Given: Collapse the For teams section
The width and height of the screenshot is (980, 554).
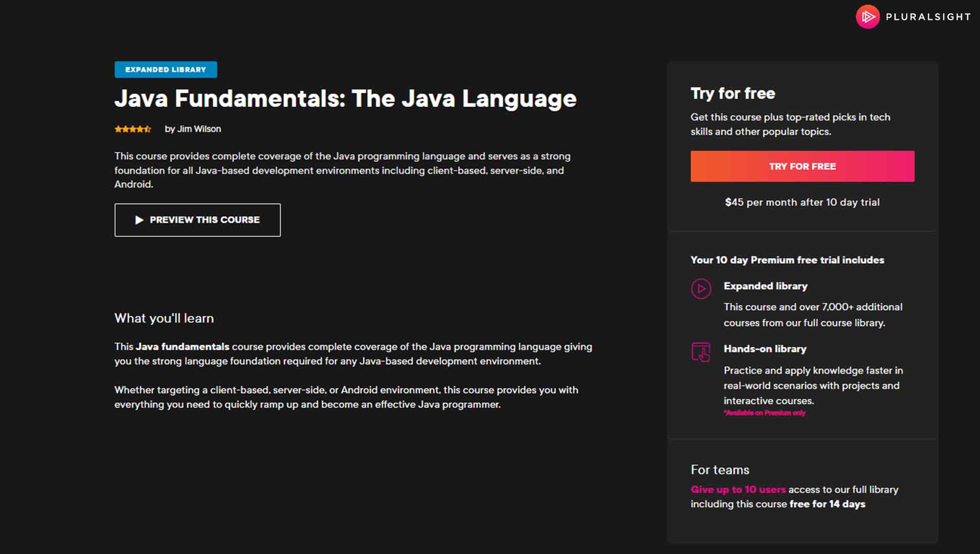Looking at the screenshot, I should (719, 469).
